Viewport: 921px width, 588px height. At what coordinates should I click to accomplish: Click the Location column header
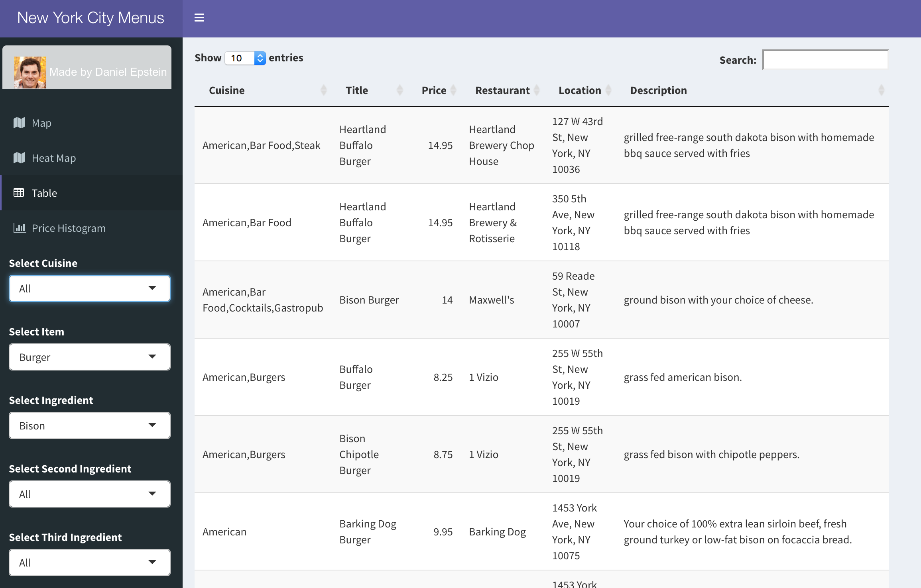[x=579, y=90]
